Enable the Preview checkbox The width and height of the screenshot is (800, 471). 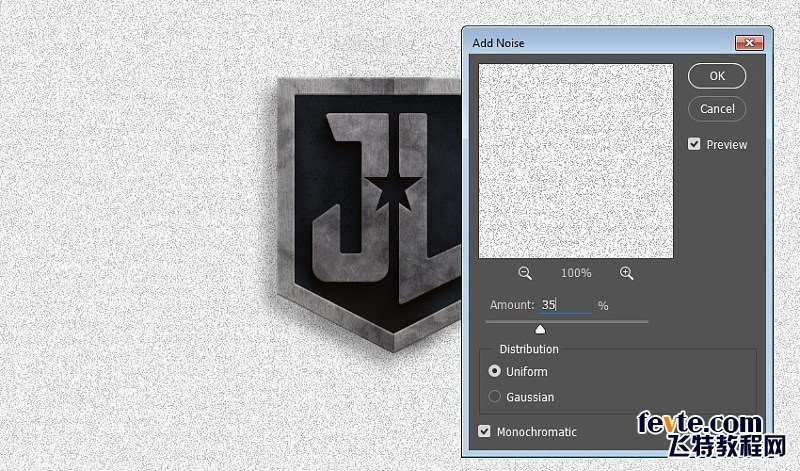[694, 144]
